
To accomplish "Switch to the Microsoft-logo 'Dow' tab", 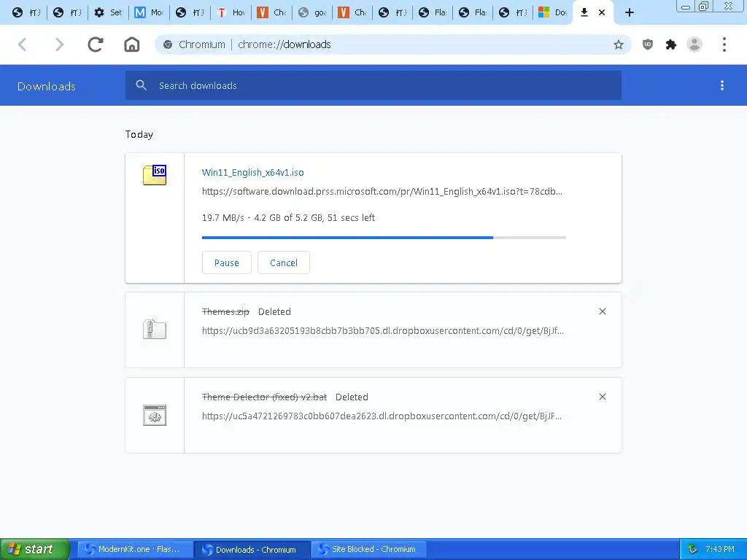I will tap(553, 12).
